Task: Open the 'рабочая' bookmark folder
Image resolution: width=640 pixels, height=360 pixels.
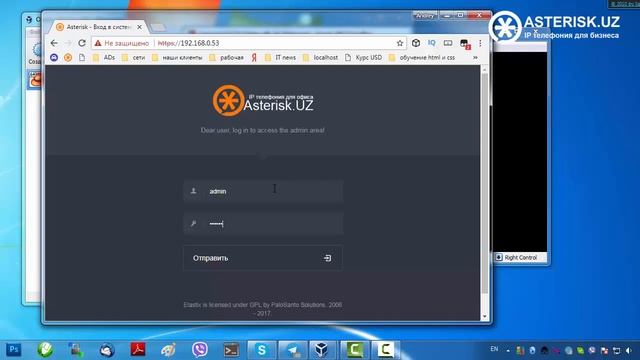Action: (x=226, y=58)
